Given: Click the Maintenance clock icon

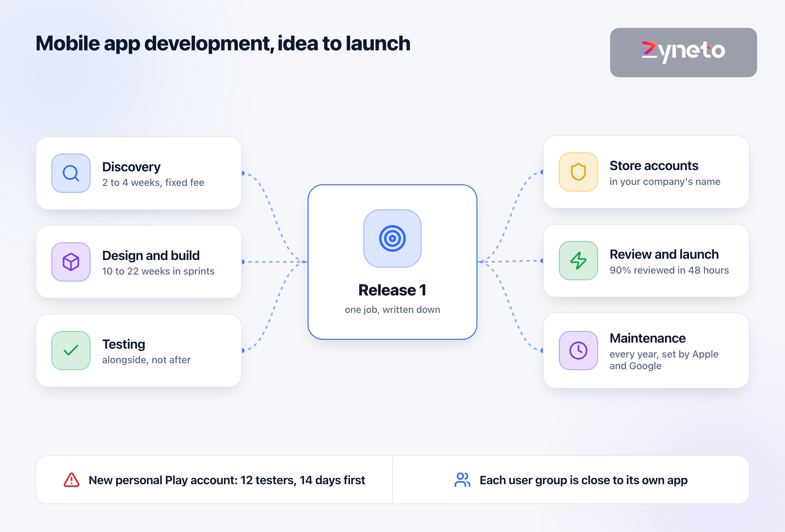Looking at the screenshot, I should [x=578, y=350].
